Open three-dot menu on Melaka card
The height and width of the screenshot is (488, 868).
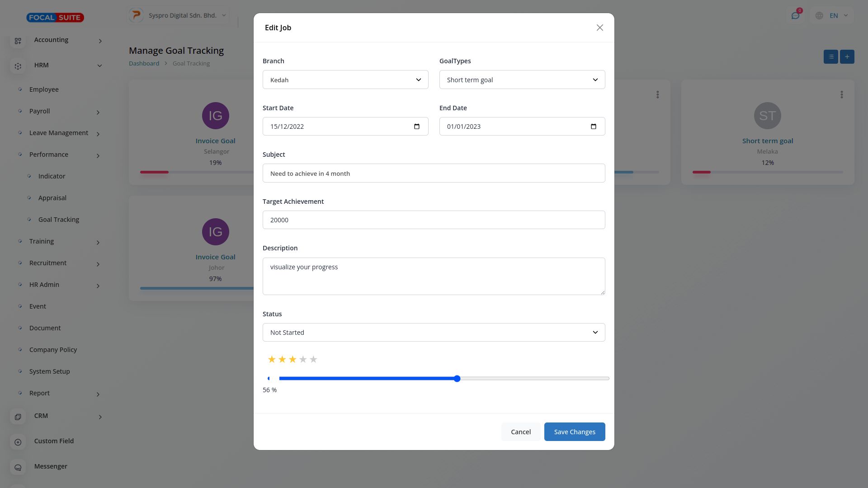click(841, 94)
